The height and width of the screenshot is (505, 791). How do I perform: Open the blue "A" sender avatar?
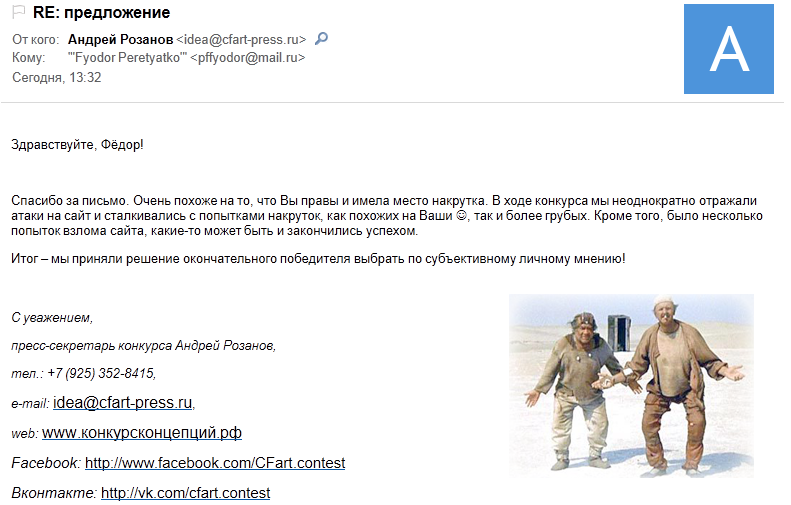728,49
